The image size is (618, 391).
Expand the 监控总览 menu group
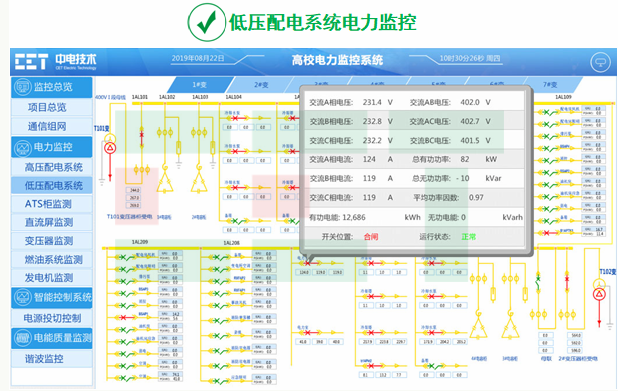coord(52,87)
